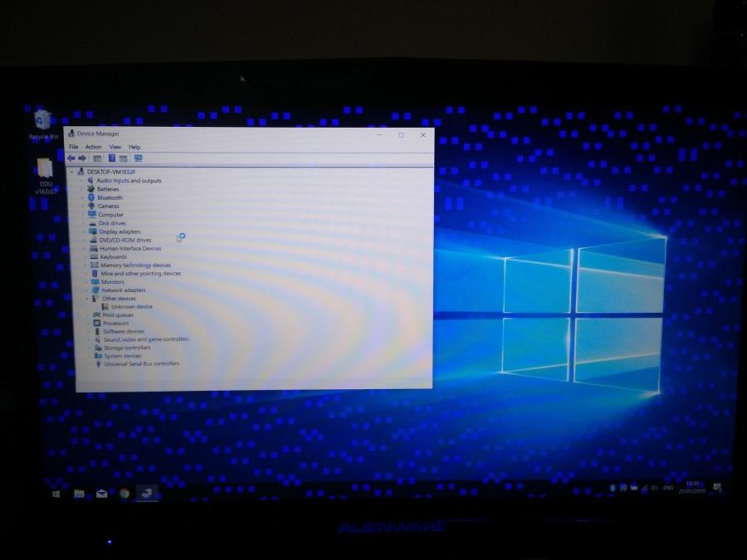747x560 pixels.
Task: Select Mice and other pointing devices
Action: point(140,273)
